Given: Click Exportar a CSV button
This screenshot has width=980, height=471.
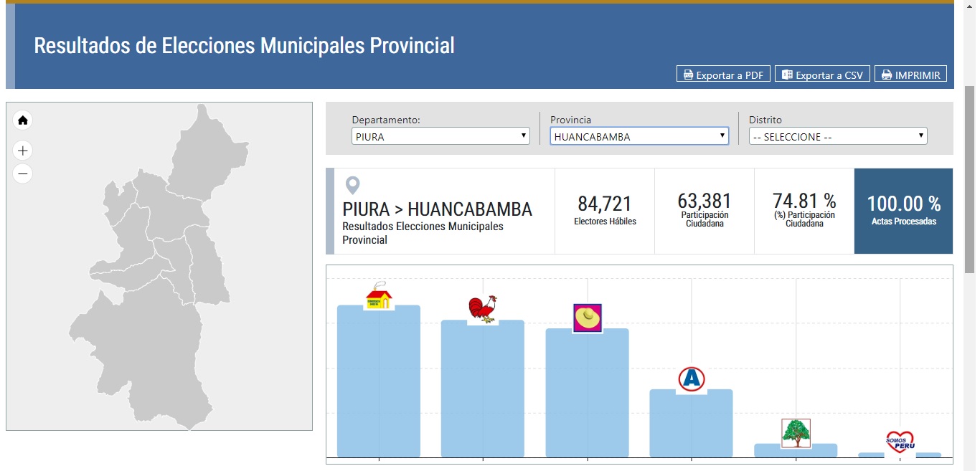Looking at the screenshot, I should [x=822, y=75].
